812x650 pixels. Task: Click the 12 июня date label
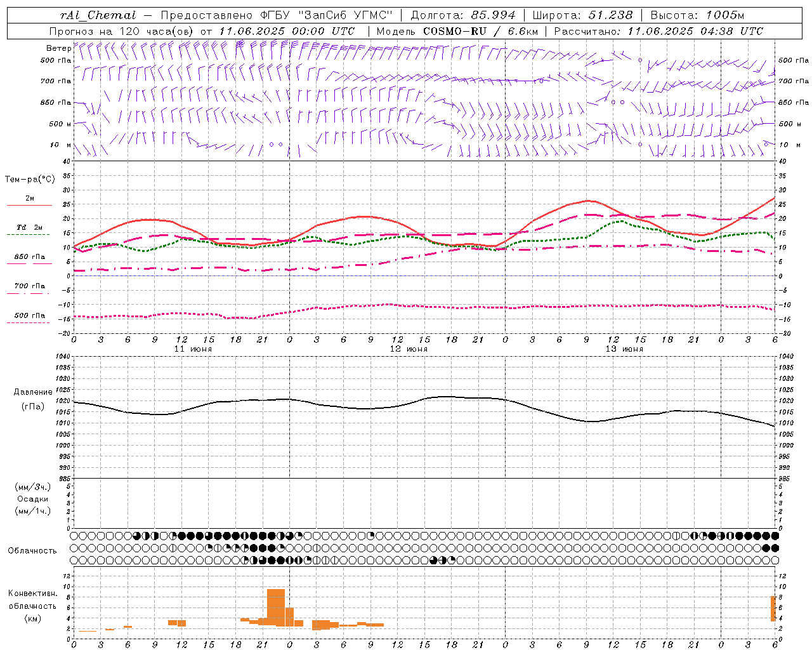tap(409, 349)
